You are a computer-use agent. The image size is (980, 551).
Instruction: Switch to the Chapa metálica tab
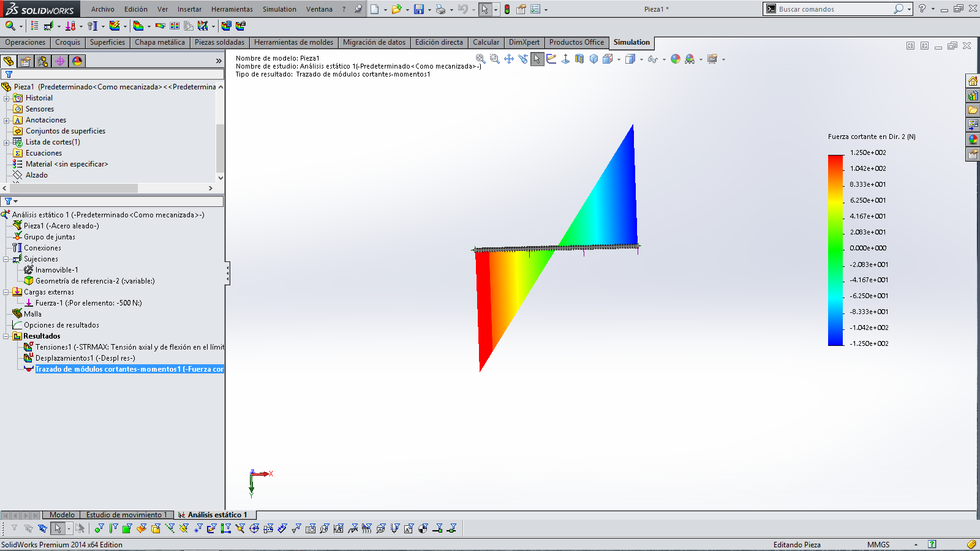pos(160,42)
